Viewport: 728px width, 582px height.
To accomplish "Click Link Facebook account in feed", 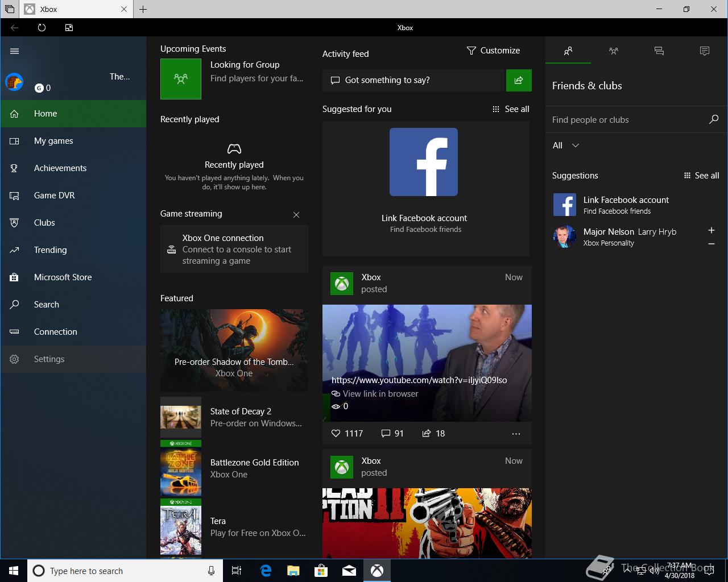I will point(424,218).
